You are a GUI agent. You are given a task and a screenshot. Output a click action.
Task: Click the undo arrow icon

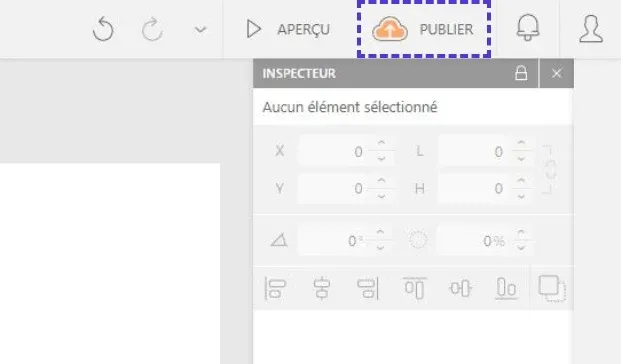tap(103, 29)
